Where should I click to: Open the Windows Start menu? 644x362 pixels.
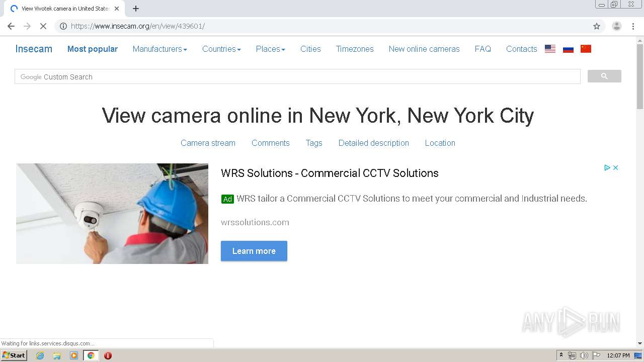click(14, 355)
